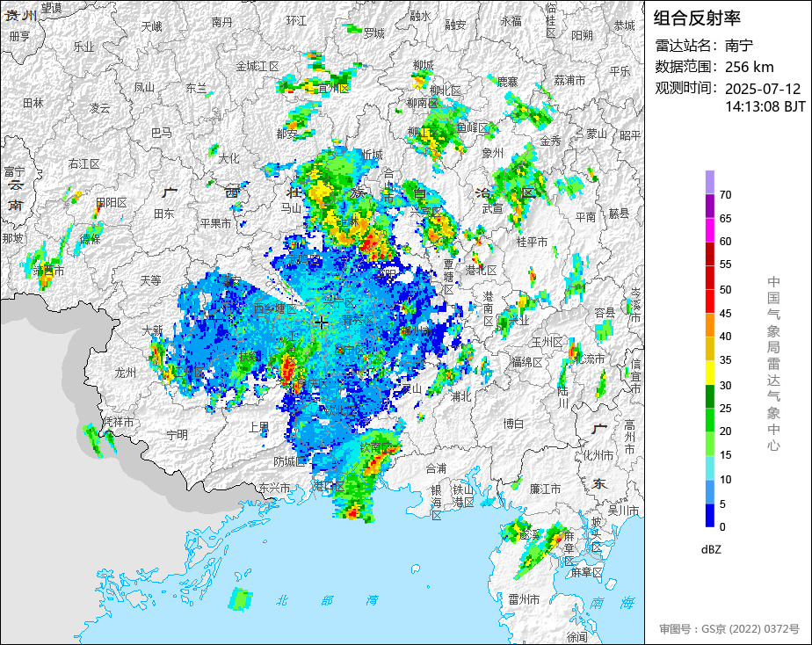Click the title 组合反射率
812x645 pixels.
coord(697,18)
